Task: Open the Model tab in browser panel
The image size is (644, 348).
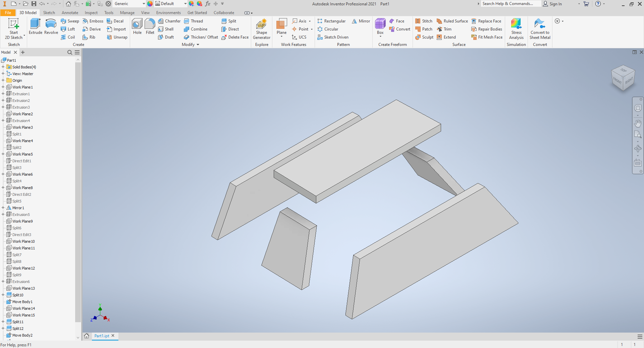Action: 6,52
